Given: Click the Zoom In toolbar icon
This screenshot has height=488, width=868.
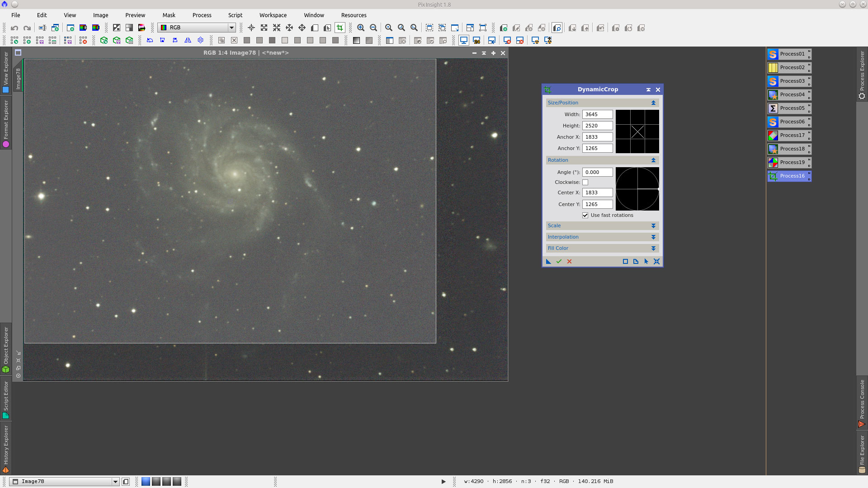Looking at the screenshot, I should click(361, 28).
